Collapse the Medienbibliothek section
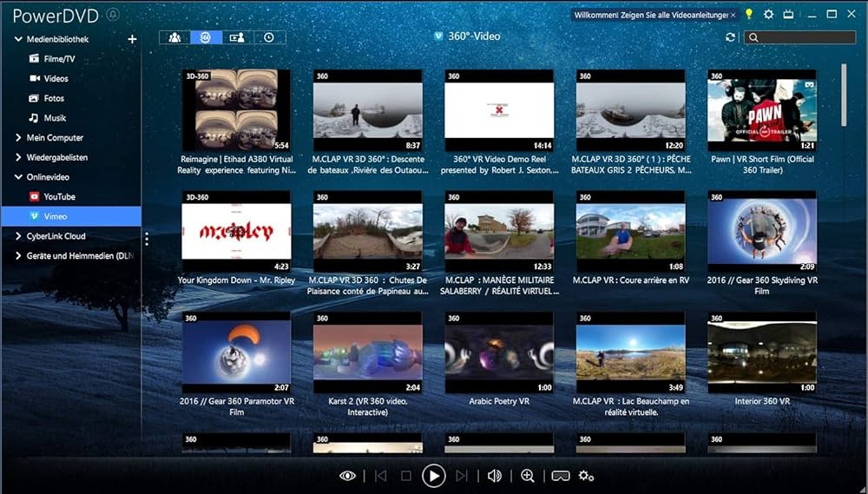The height and width of the screenshot is (494, 868). point(18,39)
